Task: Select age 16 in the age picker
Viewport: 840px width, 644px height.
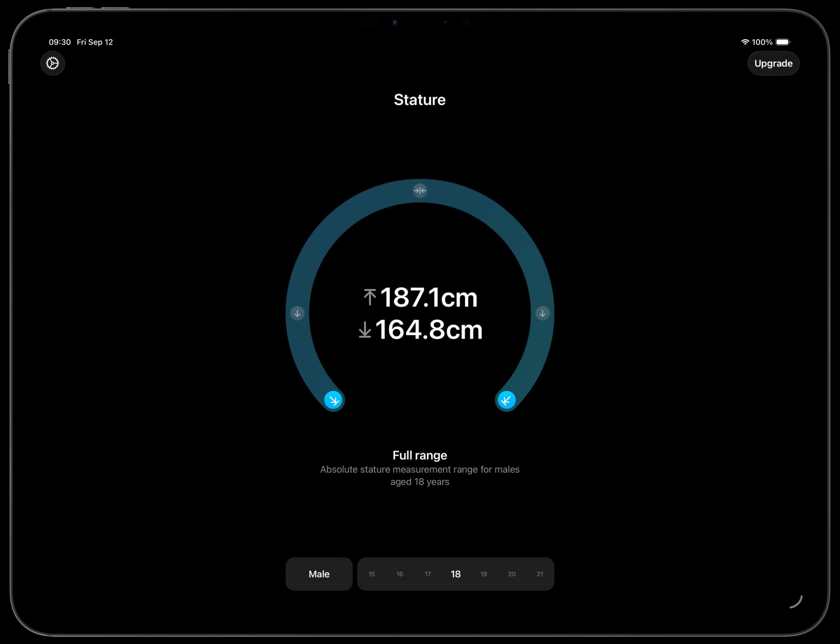Action: pyautogui.click(x=399, y=574)
